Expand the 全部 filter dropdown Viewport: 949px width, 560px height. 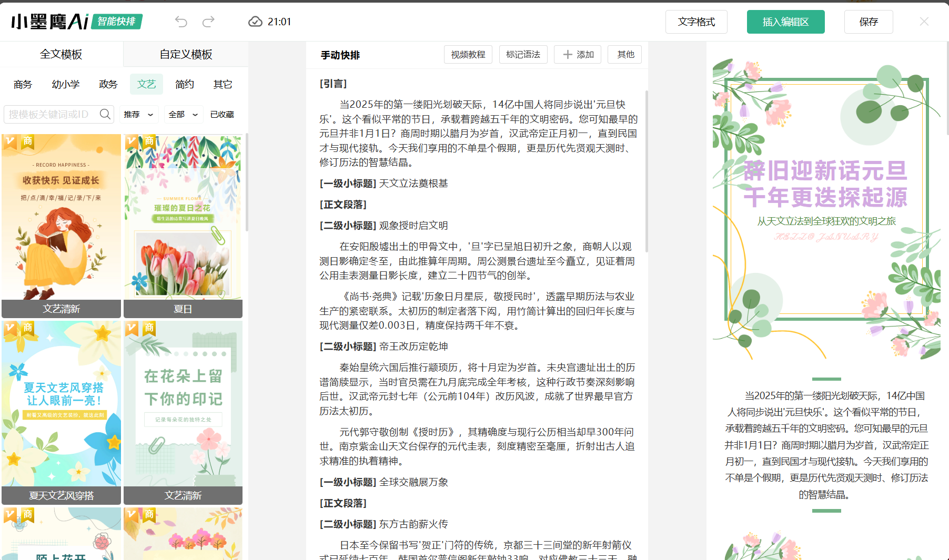pos(183,115)
